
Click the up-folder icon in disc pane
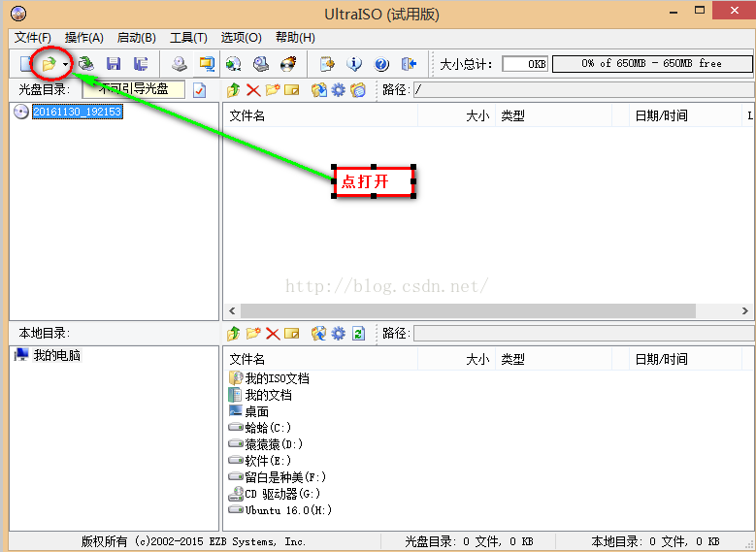(233, 89)
